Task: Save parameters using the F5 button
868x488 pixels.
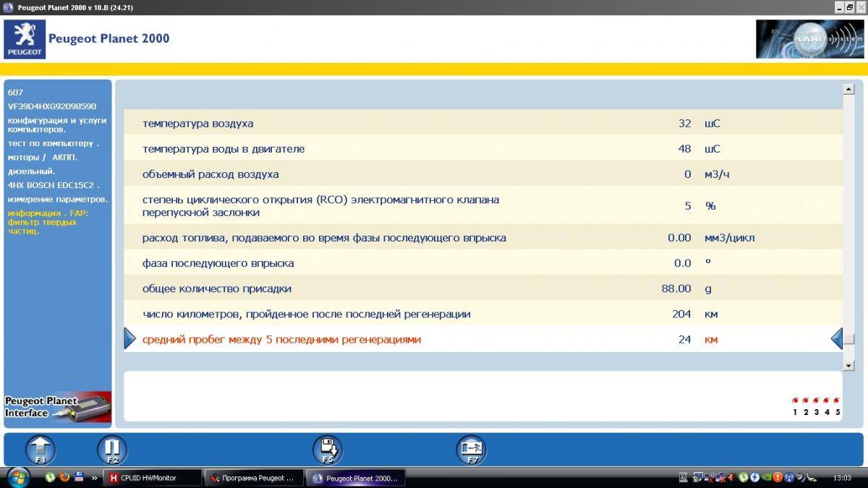Action: [x=327, y=450]
